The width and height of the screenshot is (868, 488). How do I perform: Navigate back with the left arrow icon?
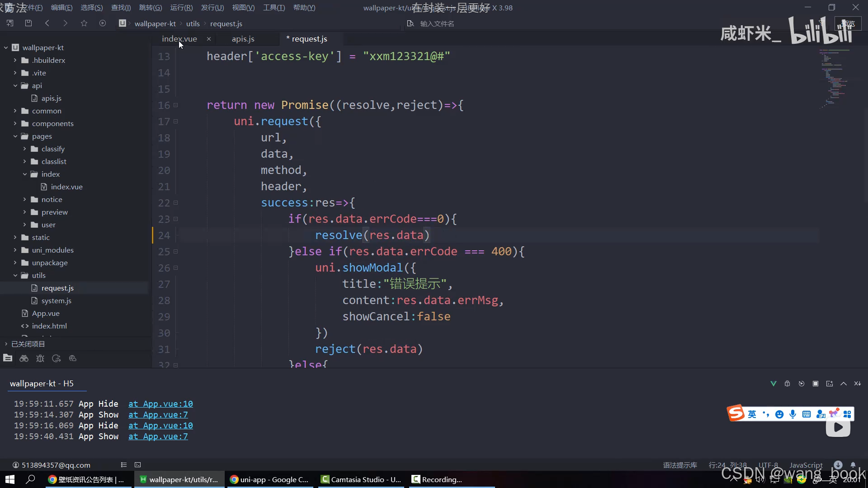click(47, 23)
